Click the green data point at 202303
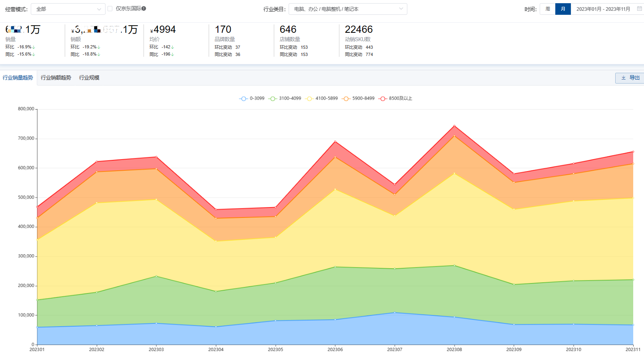 156,276
